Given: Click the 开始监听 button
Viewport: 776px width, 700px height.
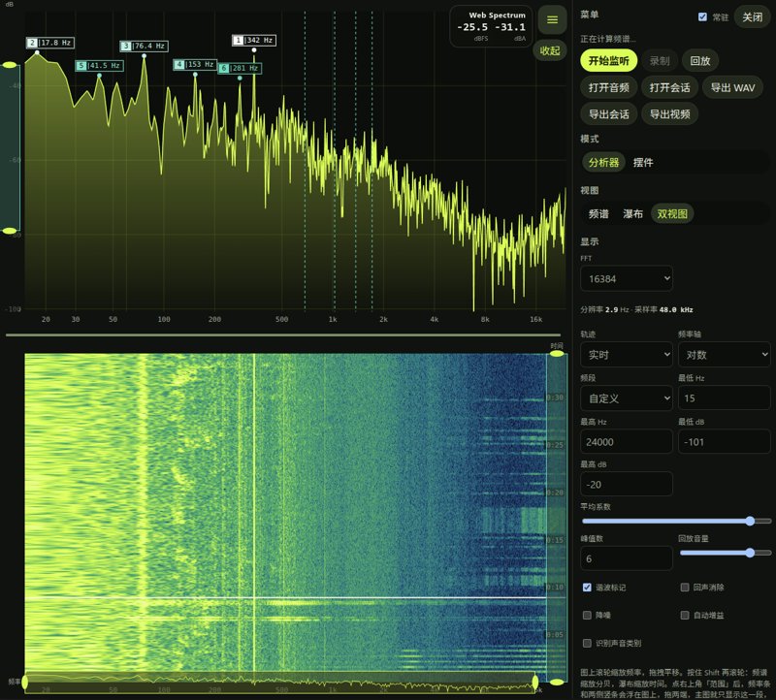Looking at the screenshot, I should (608, 61).
